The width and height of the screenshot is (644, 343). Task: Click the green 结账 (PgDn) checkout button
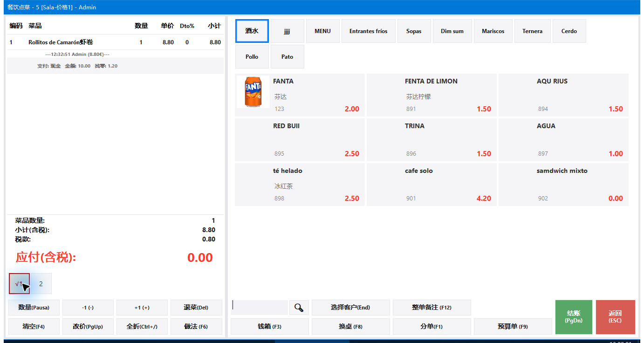click(x=574, y=317)
